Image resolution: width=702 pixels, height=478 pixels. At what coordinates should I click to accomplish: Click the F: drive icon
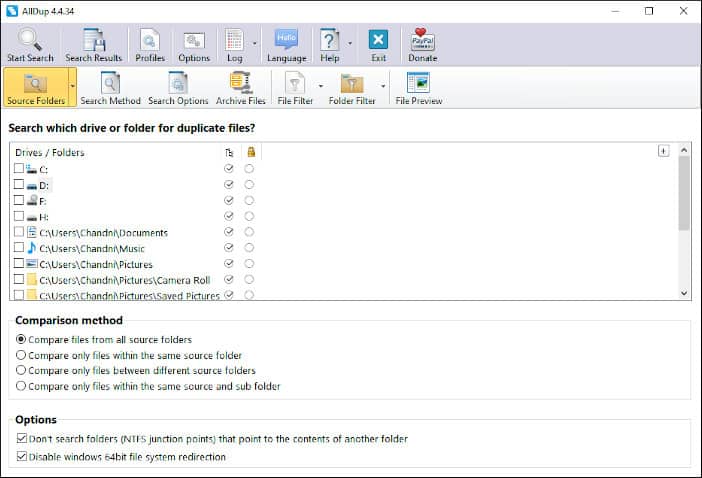[31, 200]
